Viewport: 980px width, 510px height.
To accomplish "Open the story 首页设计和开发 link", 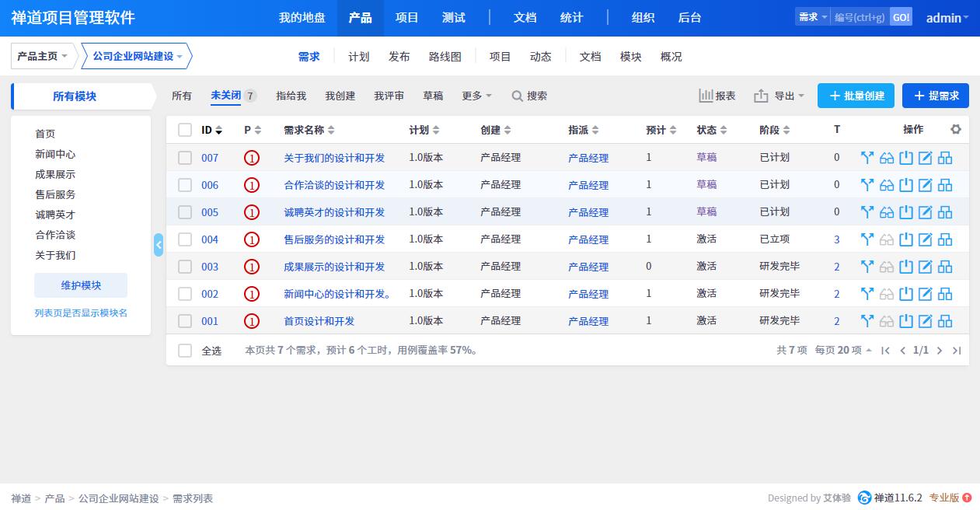I will pyautogui.click(x=319, y=321).
